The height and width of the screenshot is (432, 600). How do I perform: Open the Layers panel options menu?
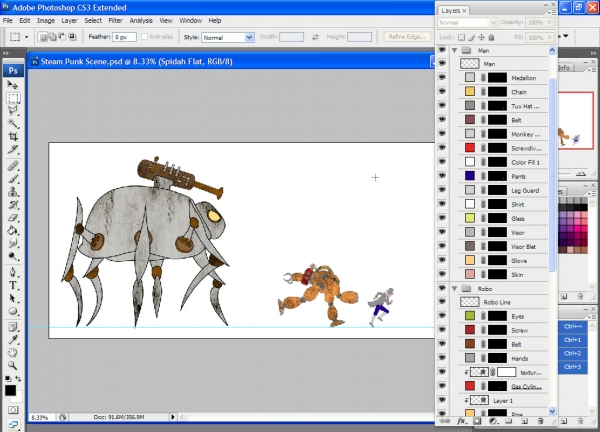tap(551, 13)
